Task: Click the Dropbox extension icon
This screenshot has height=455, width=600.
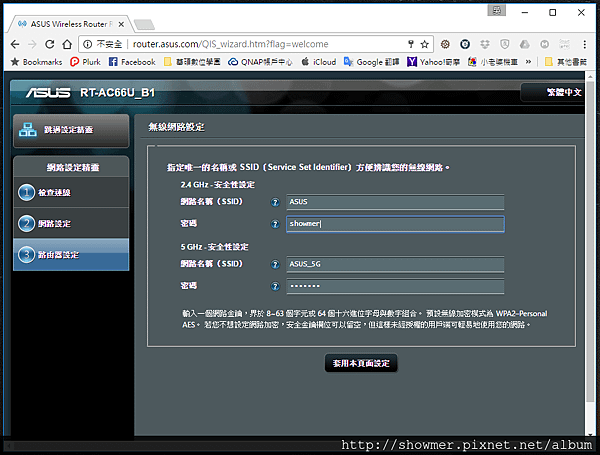Action: (485, 44)
